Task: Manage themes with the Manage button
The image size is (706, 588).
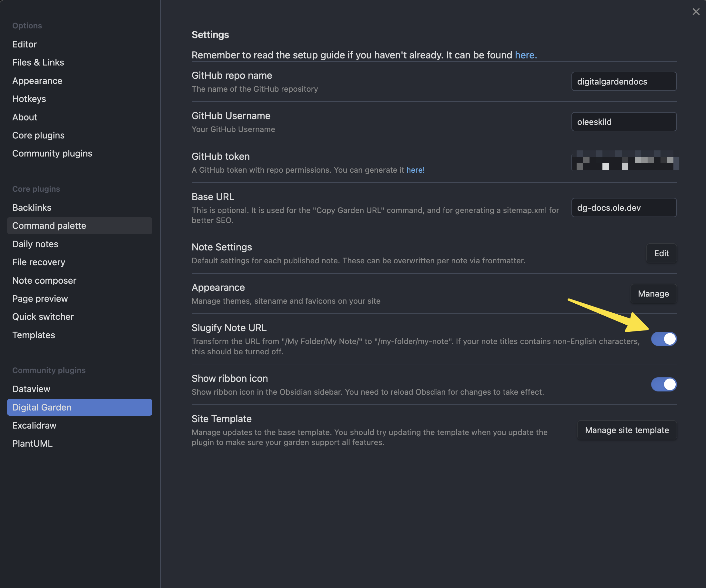Action: (x=653, y=293)
